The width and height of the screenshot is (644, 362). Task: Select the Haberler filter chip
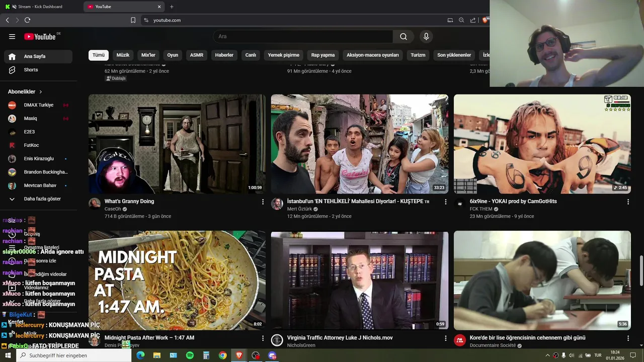(x=224, y=55)
